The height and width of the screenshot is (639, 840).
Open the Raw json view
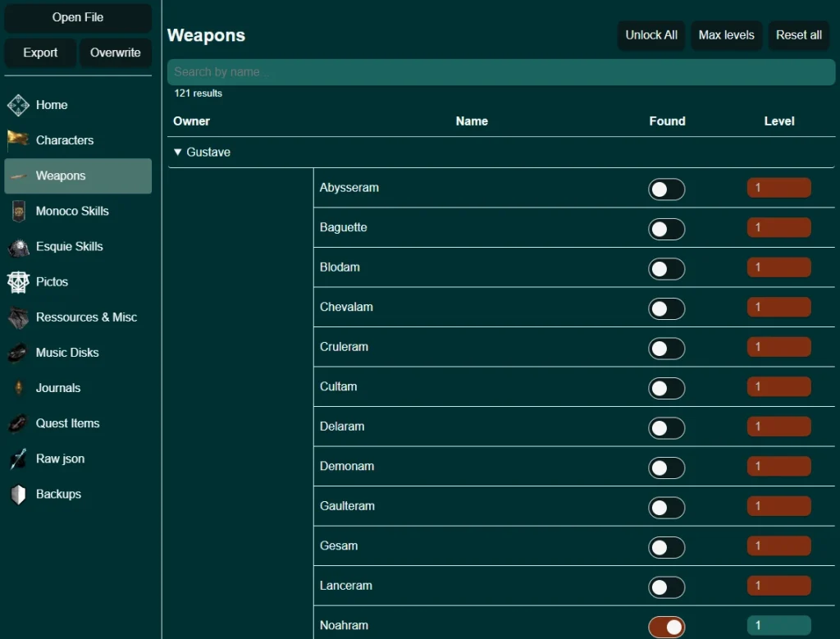tap(60, 459)
